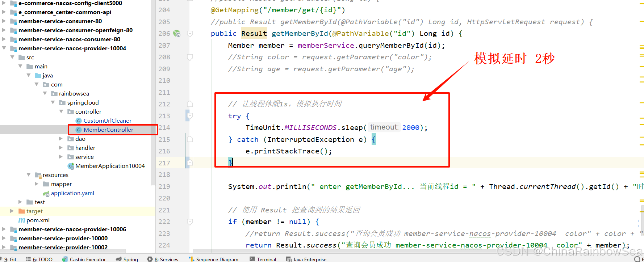This screenshot has width=644, height=262.
Task: Click the src folder icon
Action: [x=22, y=57]
